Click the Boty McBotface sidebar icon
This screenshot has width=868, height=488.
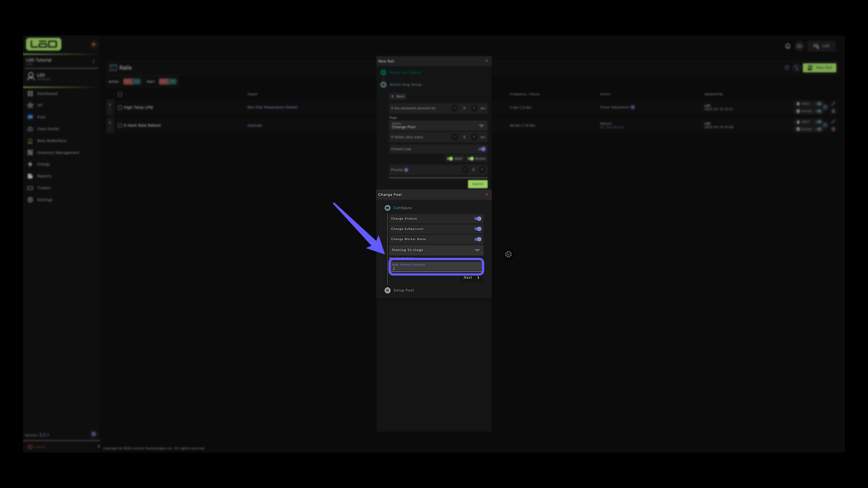tap(30, 141)
